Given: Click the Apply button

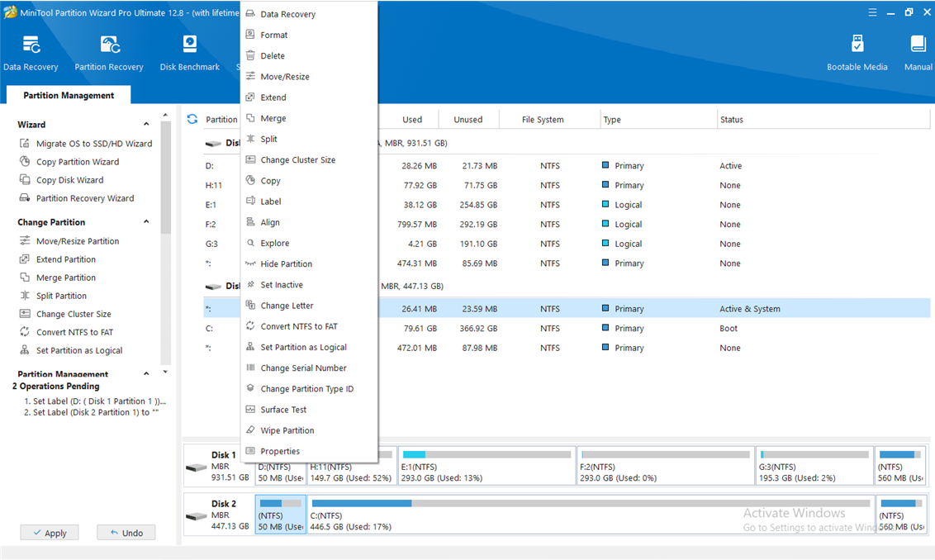Looking at the screenshot, I should [x=50, y=533].
